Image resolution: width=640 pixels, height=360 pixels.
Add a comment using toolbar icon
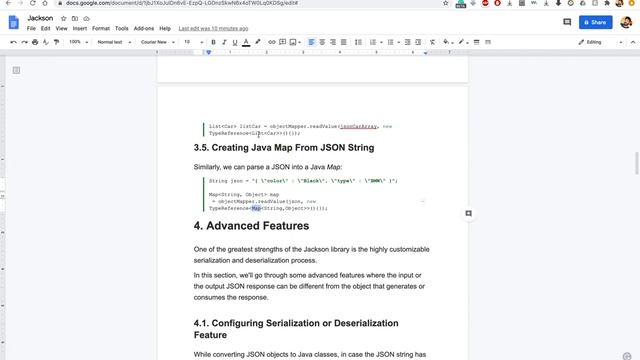[282, 42]
